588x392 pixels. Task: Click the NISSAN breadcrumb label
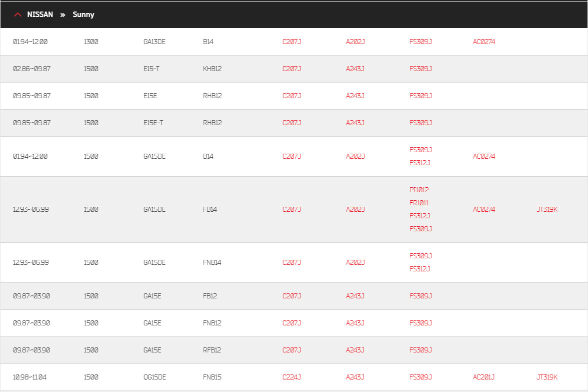(40, 15)
